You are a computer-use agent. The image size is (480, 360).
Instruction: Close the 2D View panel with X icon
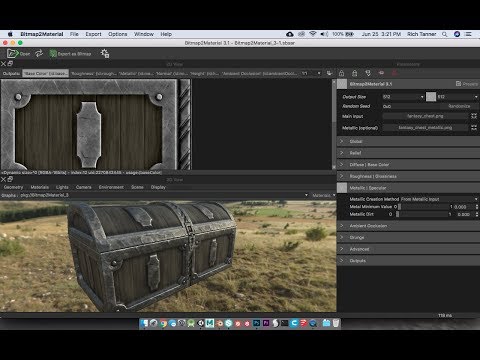tap(3, 64)
